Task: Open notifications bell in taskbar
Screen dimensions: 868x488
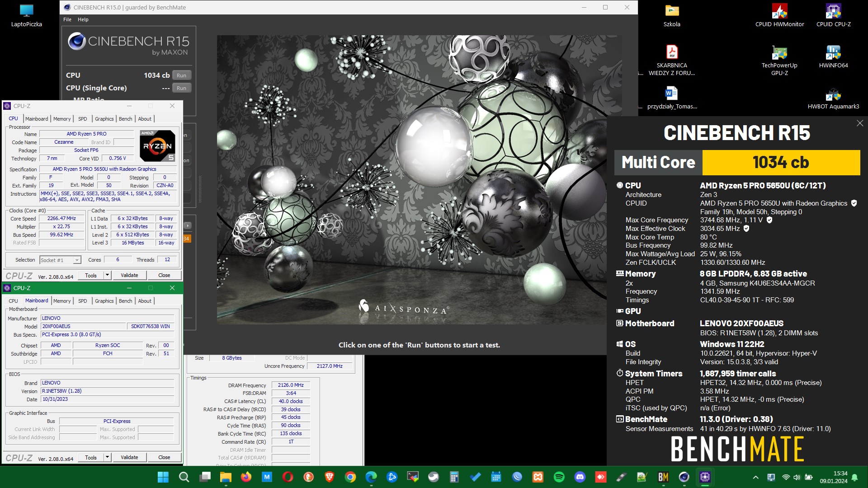Action: coord(854,477)
